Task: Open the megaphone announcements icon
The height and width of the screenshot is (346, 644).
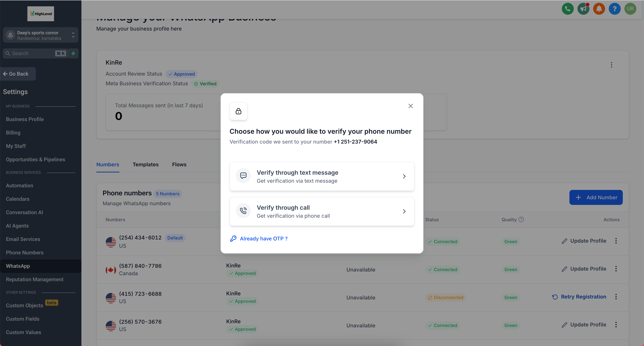Action: 583,9
